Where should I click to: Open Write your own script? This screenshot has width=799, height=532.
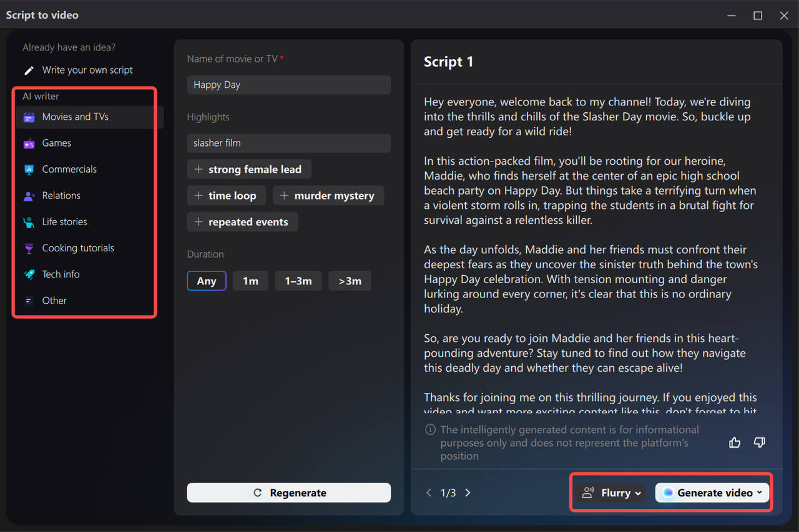point(87,70)
